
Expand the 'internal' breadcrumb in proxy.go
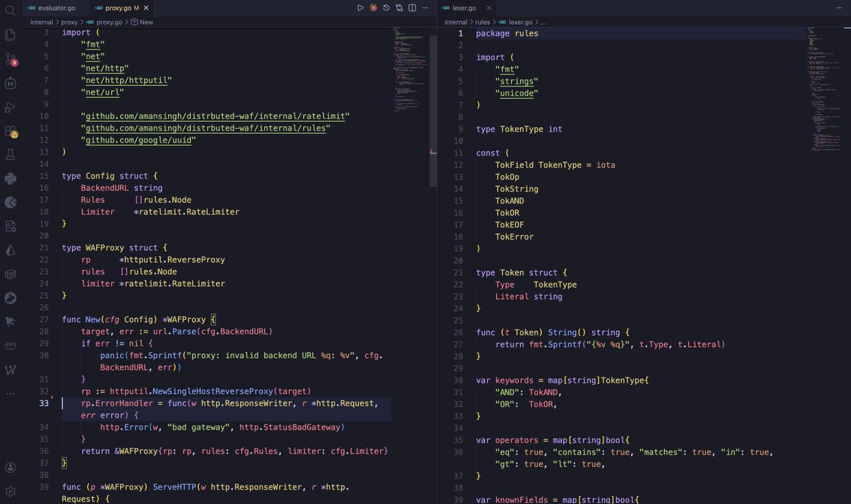[x=41, y=22]
